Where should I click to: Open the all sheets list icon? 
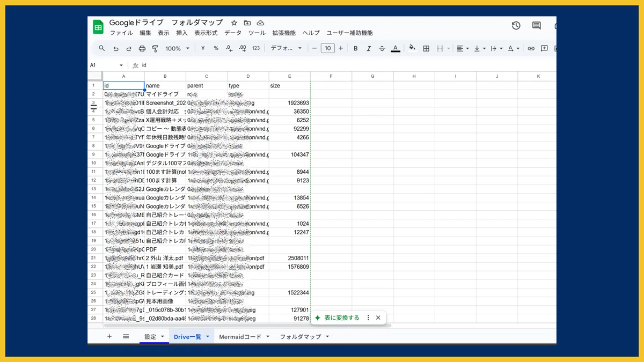click(126, 336)
